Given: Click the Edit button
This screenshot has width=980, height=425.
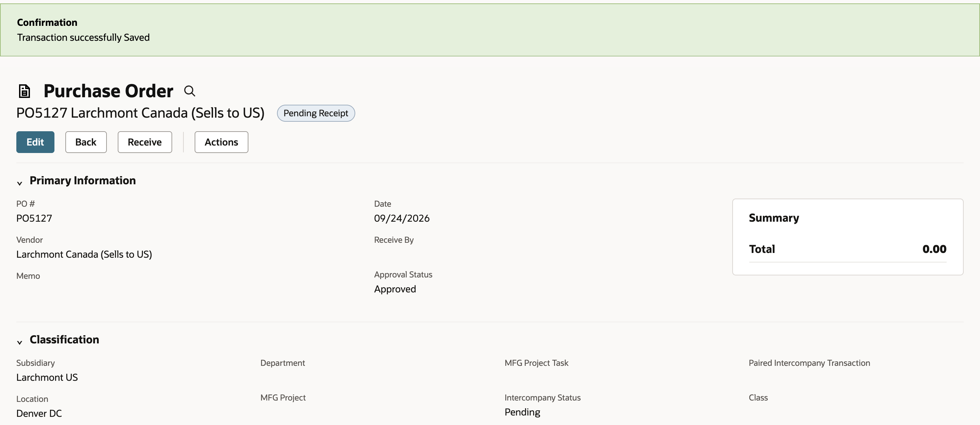Looking at the screenshot, I should 35,142.
